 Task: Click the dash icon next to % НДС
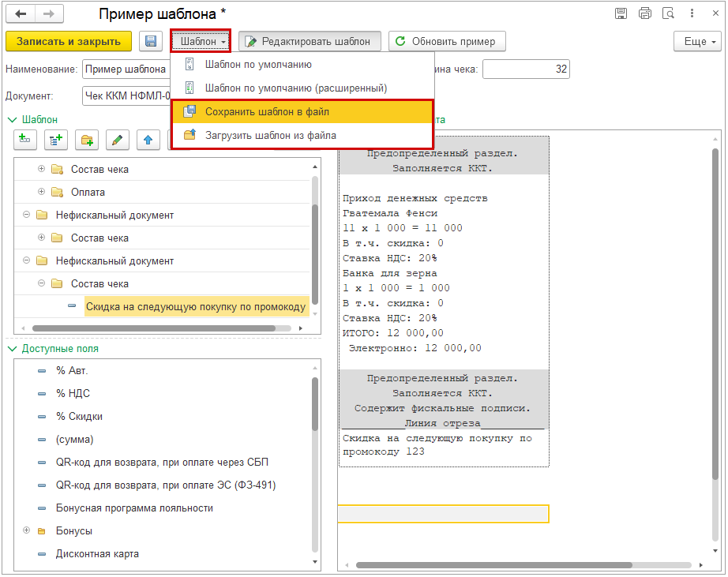click(x=42, y=394)
